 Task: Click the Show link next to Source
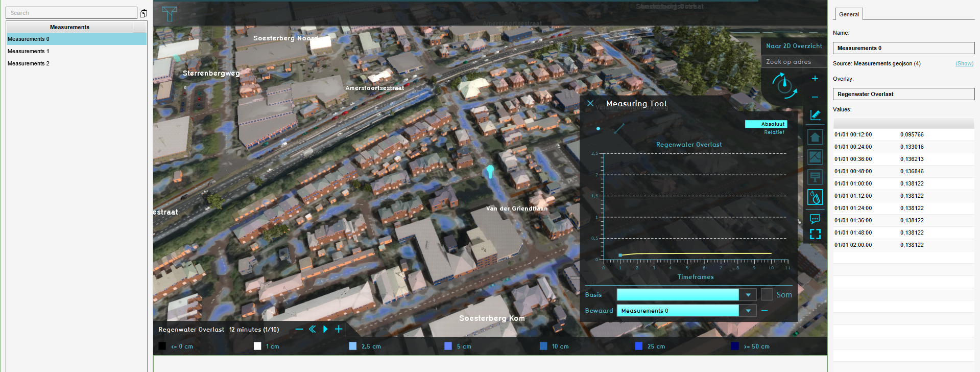point(964,64)
